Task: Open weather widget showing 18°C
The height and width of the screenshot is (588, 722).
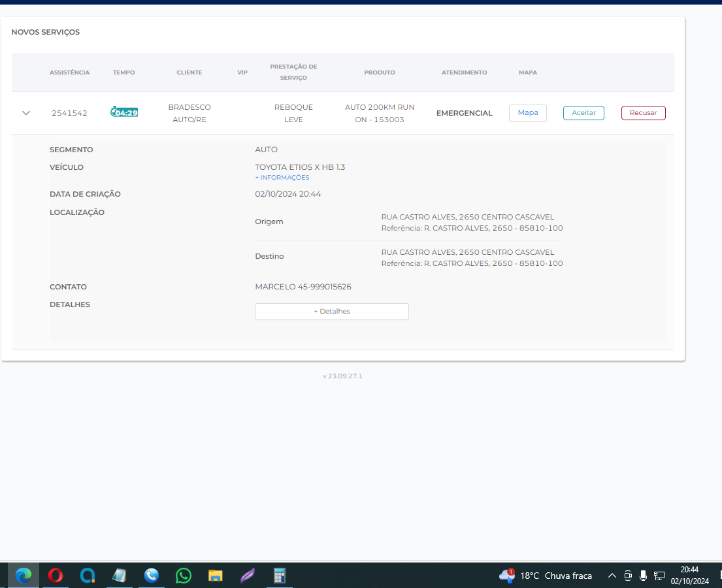Action: tap(546, 576)
